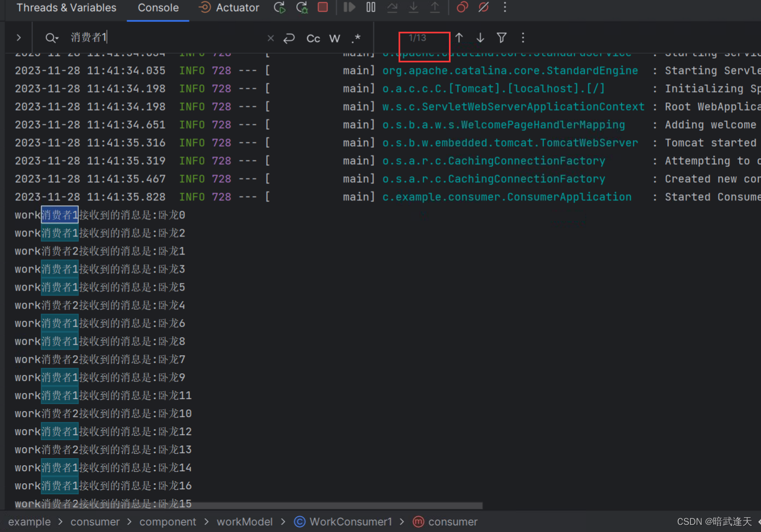Expand the search bar chevron
This screenshot has width=761, height=532.
(x=19, y=38)
